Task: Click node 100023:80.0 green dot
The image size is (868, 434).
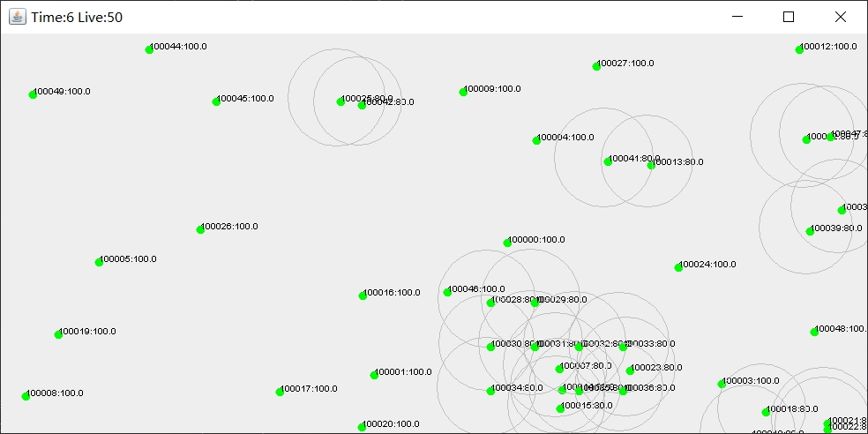Action: pyautogui.click(x=630, y=370)
